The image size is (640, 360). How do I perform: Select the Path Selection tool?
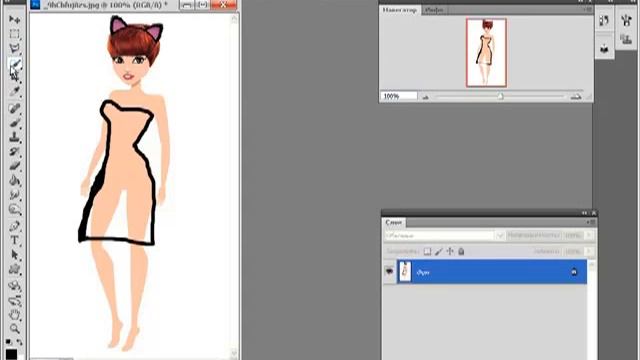tap(14, 255)
